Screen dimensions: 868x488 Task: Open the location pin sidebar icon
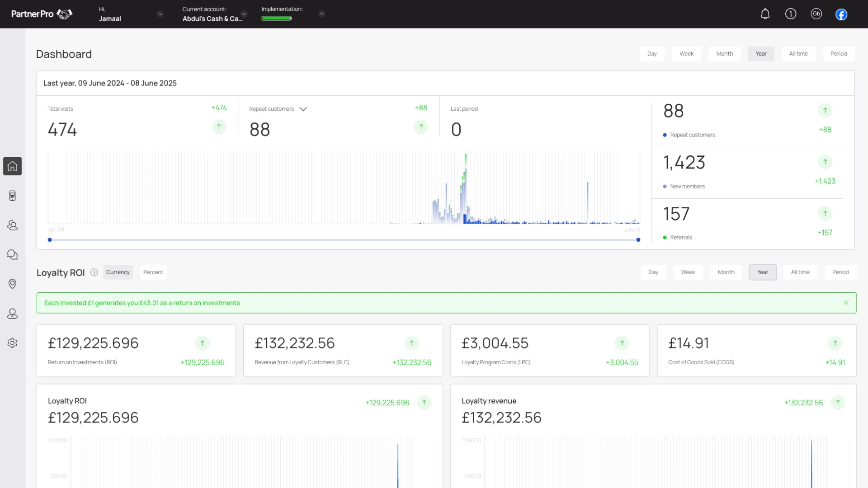(x=12, y=284)
